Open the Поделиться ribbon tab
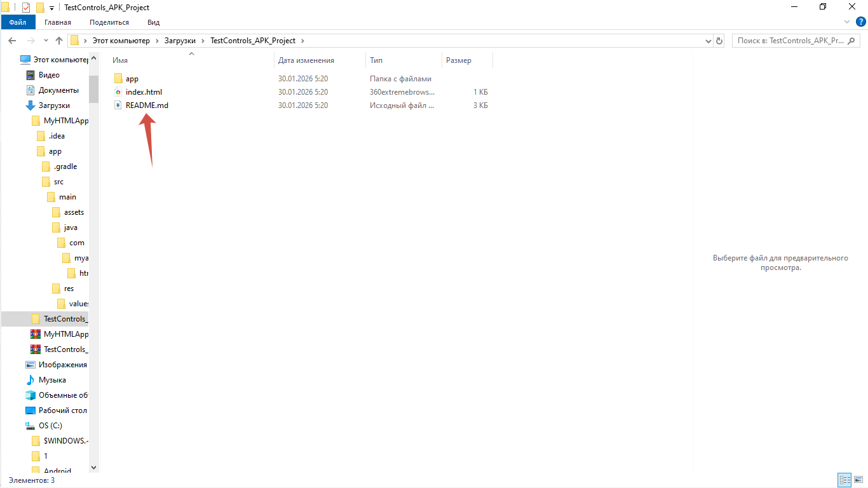 coord(109,22)
